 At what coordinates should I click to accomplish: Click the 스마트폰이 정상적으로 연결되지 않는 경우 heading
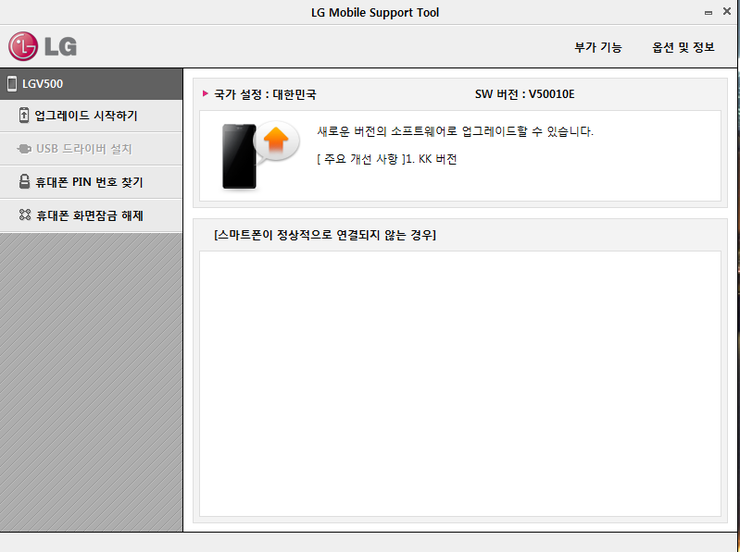pos(325,234)
